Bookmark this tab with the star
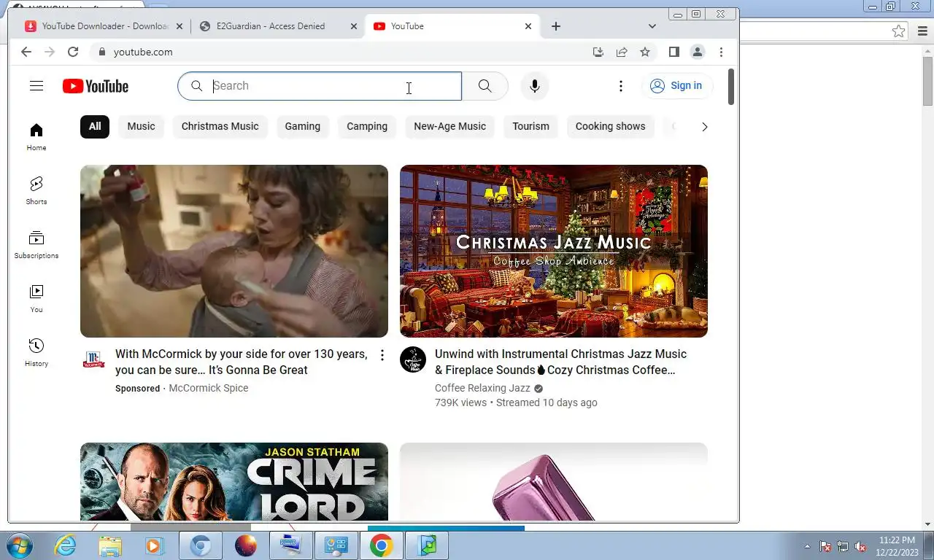The image size is (934, 560). (645, 52)
